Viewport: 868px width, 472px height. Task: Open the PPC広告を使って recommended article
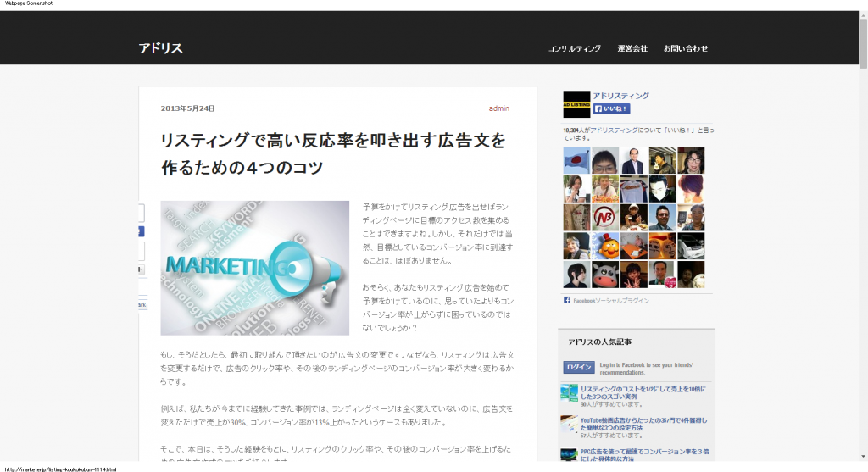coord(644,455)
